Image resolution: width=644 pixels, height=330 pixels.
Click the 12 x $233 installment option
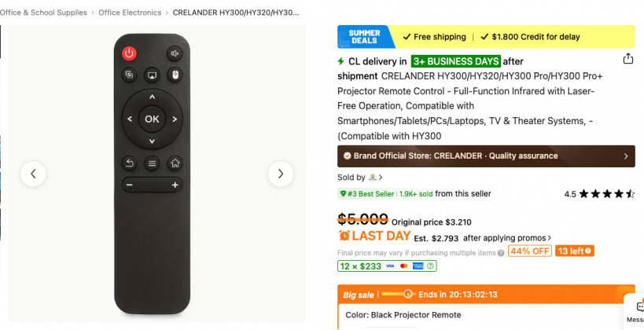tap(360, 266)
